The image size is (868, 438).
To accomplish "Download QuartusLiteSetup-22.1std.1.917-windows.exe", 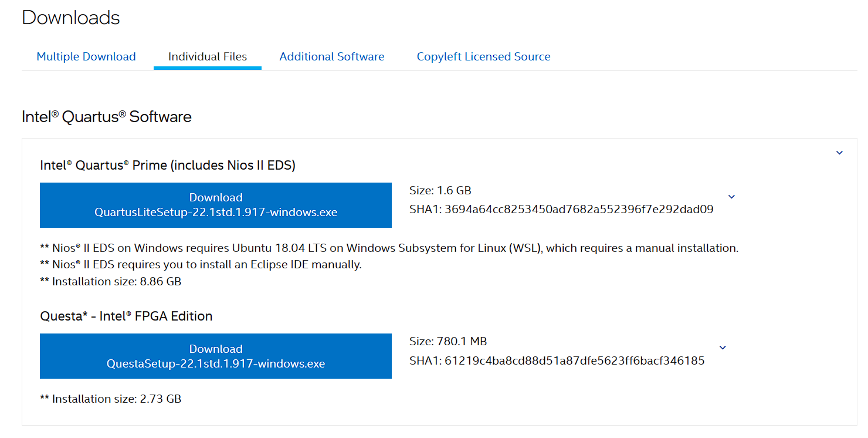I will pos(215,205).
